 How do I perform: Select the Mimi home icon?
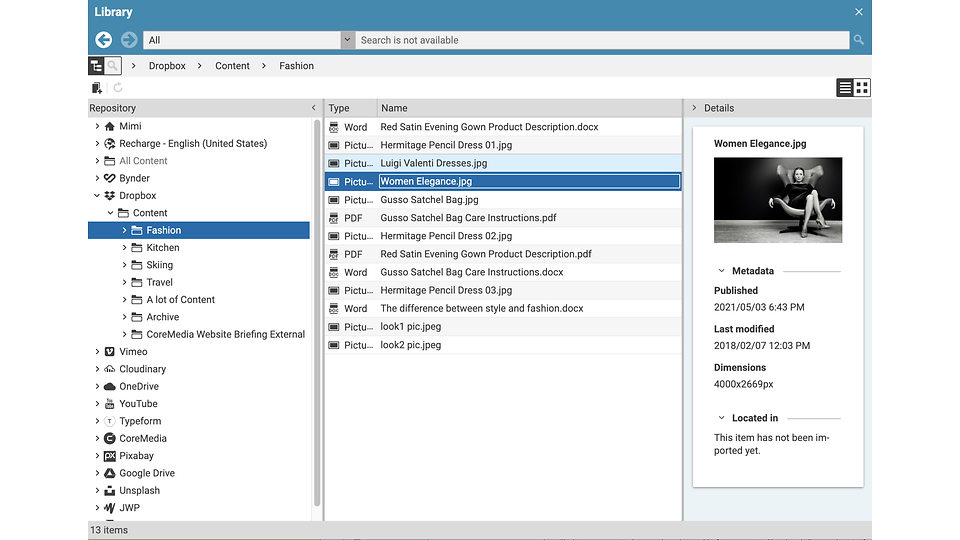[110, 126]
